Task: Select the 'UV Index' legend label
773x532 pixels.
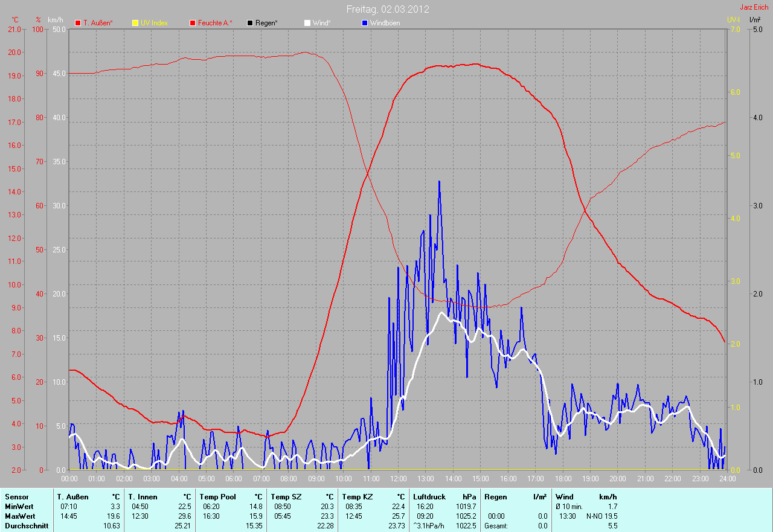Action: click(154, 23)
